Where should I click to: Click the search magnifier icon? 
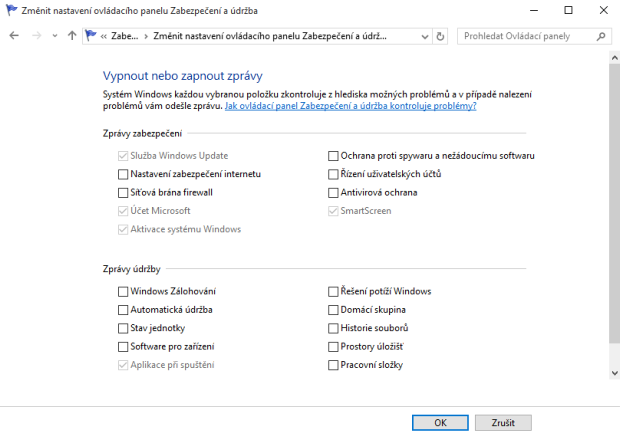601,36
